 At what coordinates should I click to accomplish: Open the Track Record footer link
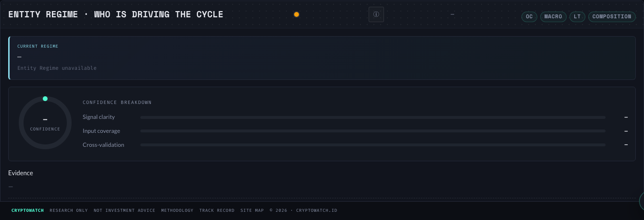pos(217,210)
